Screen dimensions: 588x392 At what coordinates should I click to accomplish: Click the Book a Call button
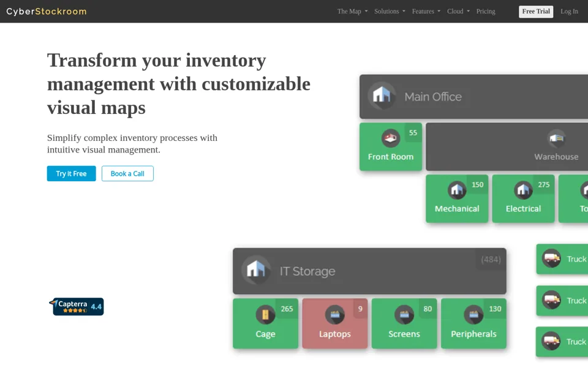pyautogui.click(x=127, y=173)
